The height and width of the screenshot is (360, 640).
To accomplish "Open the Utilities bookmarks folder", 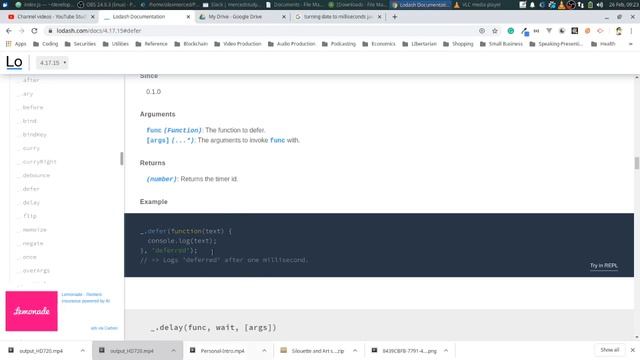I will (116, 44).
